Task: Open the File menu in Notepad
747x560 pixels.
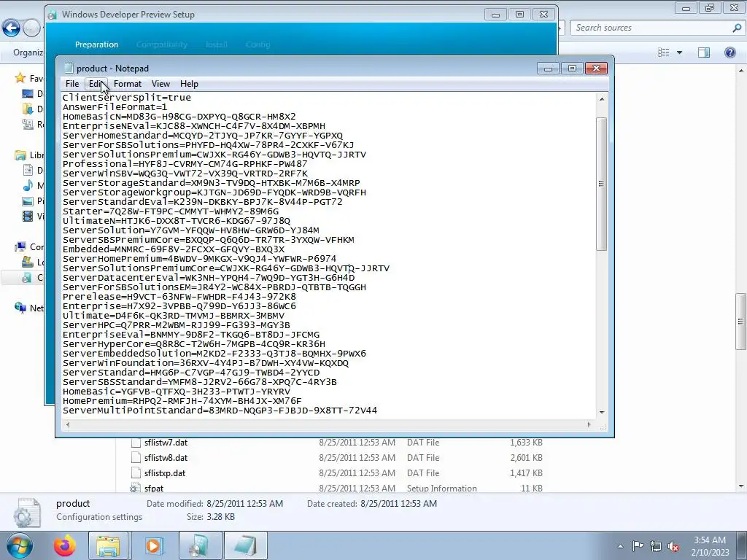Action: [x=72, y=84]
